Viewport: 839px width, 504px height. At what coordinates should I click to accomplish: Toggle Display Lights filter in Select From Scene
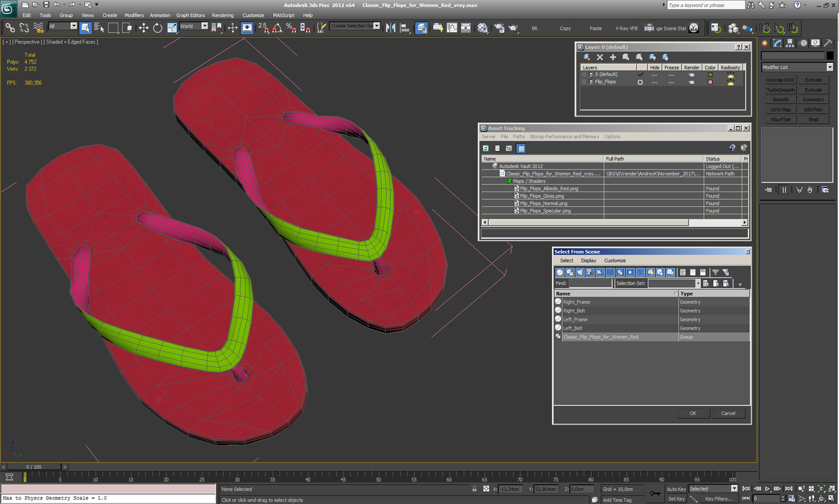pos(579,272)
